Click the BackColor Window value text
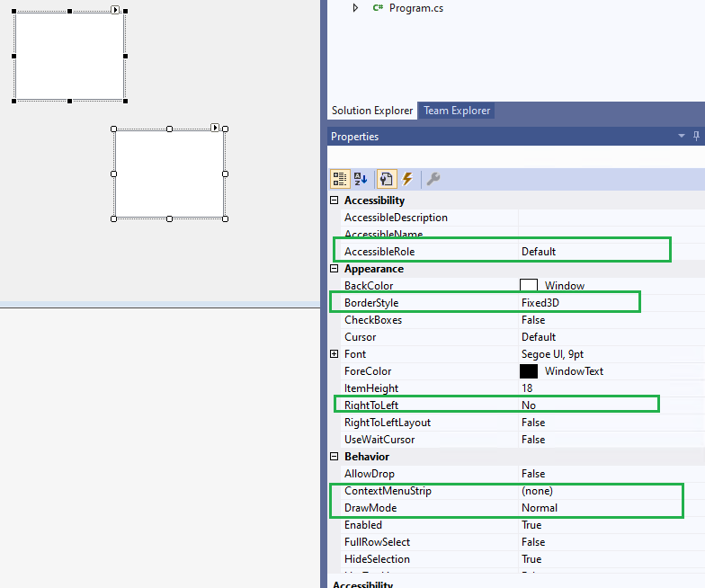 click(565, 286)
